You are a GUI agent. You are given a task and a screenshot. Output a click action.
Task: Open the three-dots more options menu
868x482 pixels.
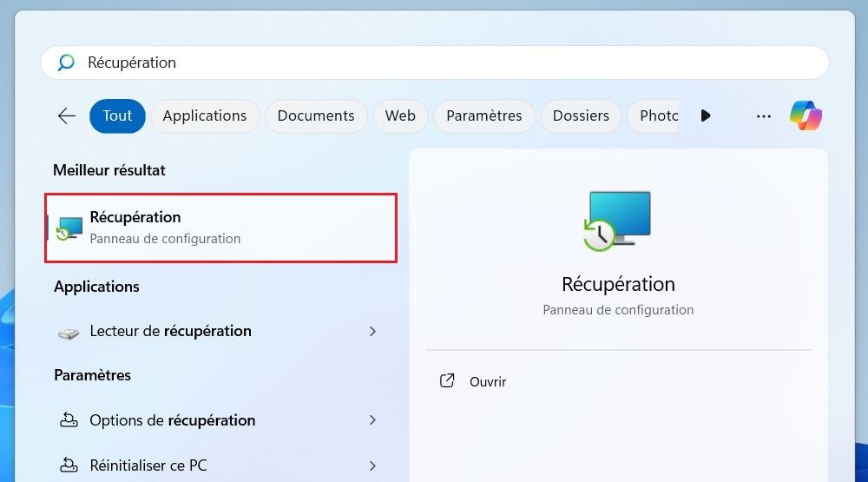coord(763,116)
